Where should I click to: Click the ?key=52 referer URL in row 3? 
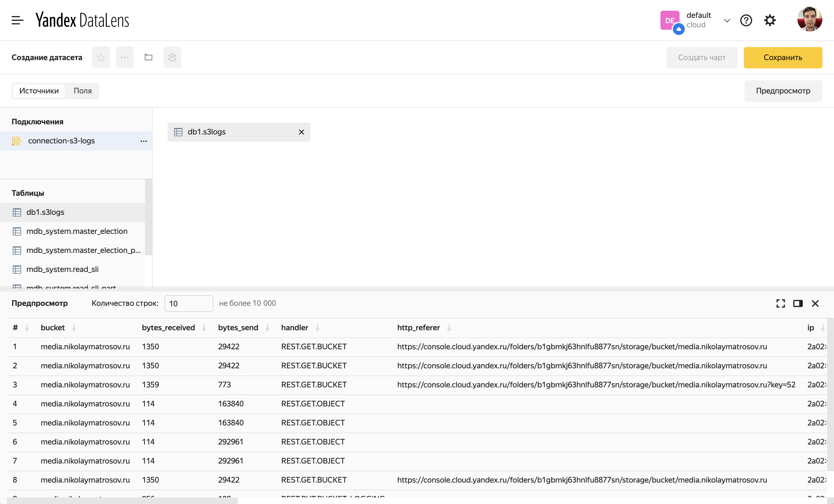tap(596, 385)
